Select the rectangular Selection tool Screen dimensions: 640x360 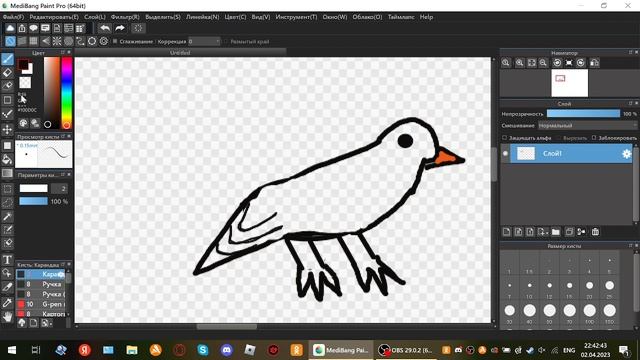7,189
